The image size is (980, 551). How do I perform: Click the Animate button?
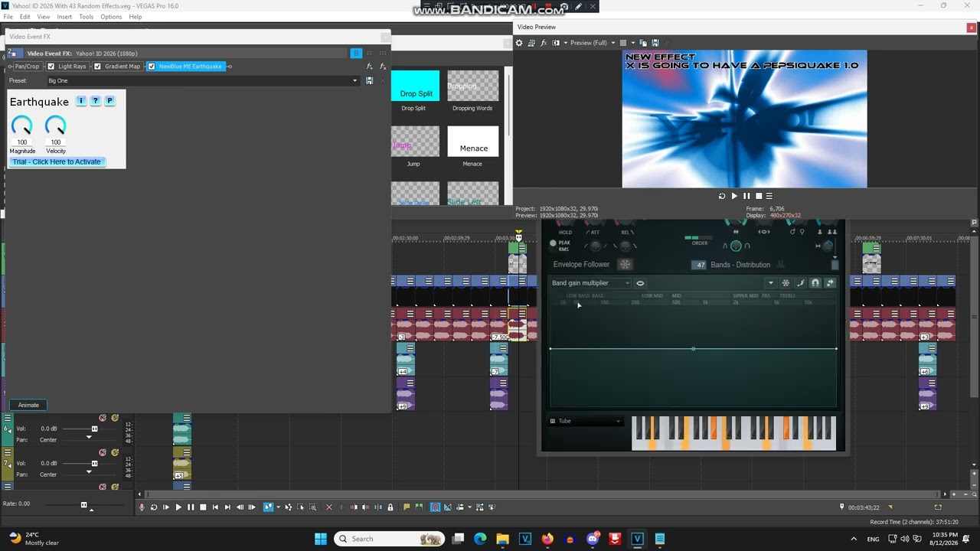pos(28,405)
